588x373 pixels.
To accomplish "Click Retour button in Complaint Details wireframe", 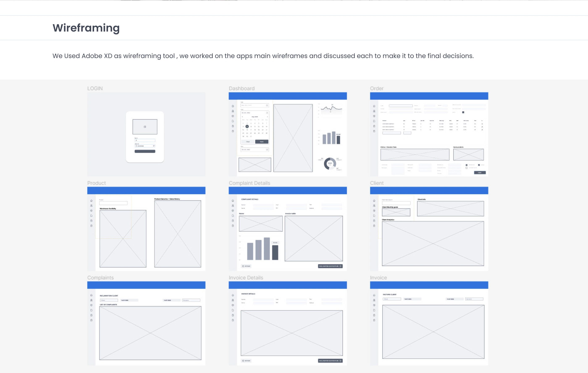I will [246, 266].
